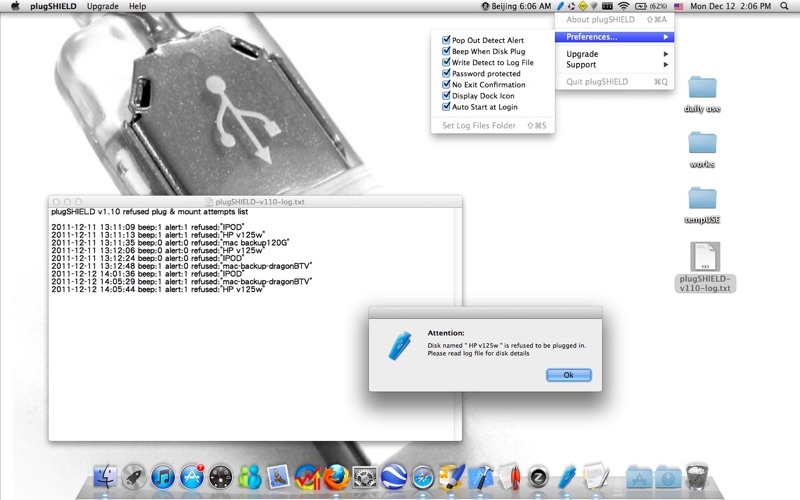Open Applications folder stack in Dock
The image size is (800, 500).
(x=639, y=478)
